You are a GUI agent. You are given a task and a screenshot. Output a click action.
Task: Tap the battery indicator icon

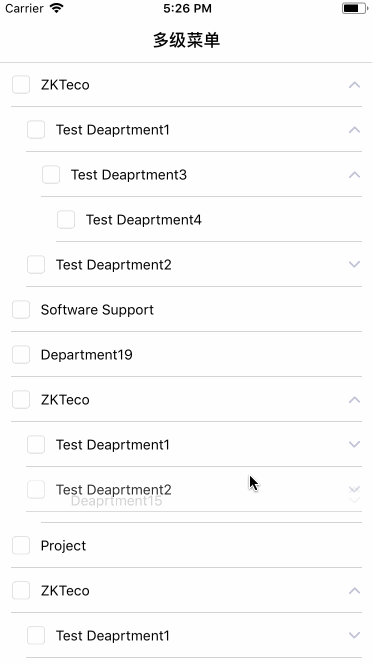(354, 8)
